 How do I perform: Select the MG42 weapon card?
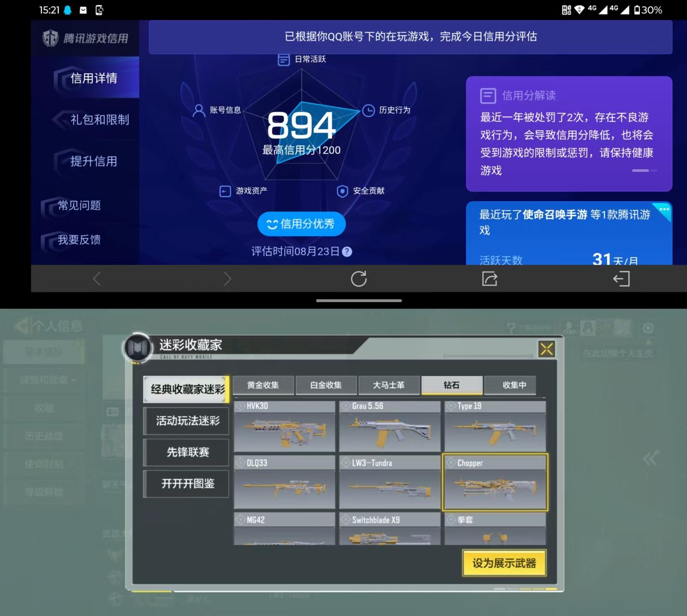coord(284,529)
